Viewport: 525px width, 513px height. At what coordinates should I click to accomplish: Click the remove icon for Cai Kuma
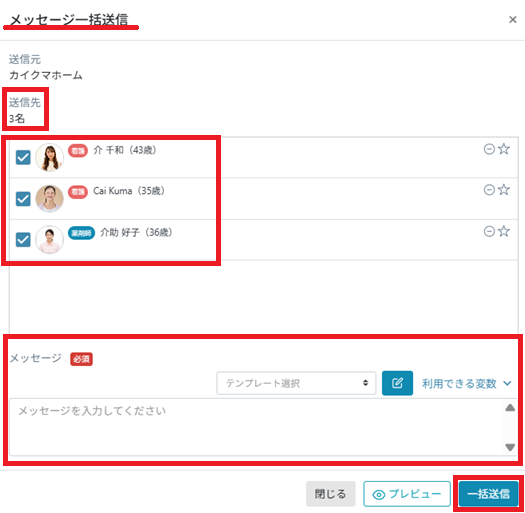489,190
